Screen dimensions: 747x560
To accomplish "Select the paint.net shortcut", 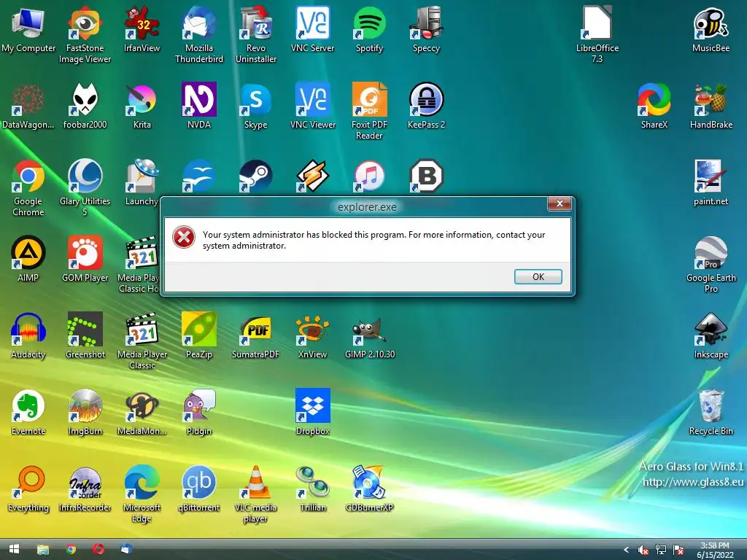I will click(x=711, y=183).
